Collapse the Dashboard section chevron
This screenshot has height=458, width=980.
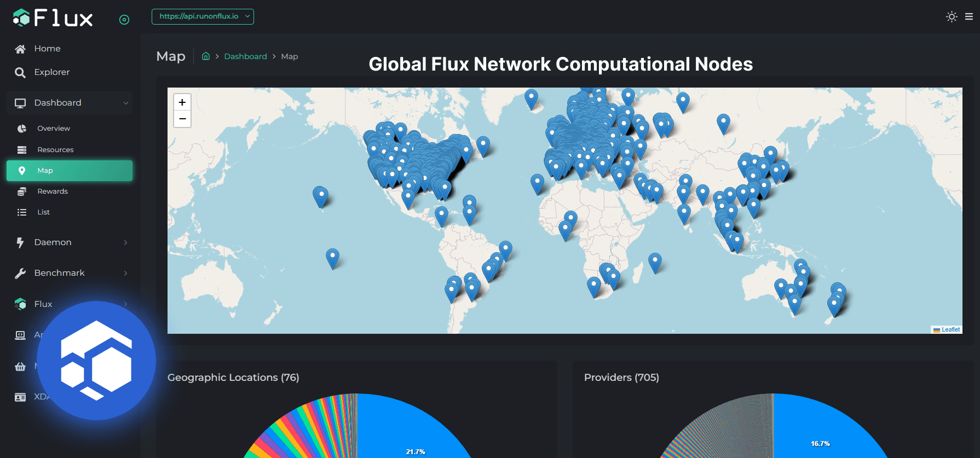[126, 103]
